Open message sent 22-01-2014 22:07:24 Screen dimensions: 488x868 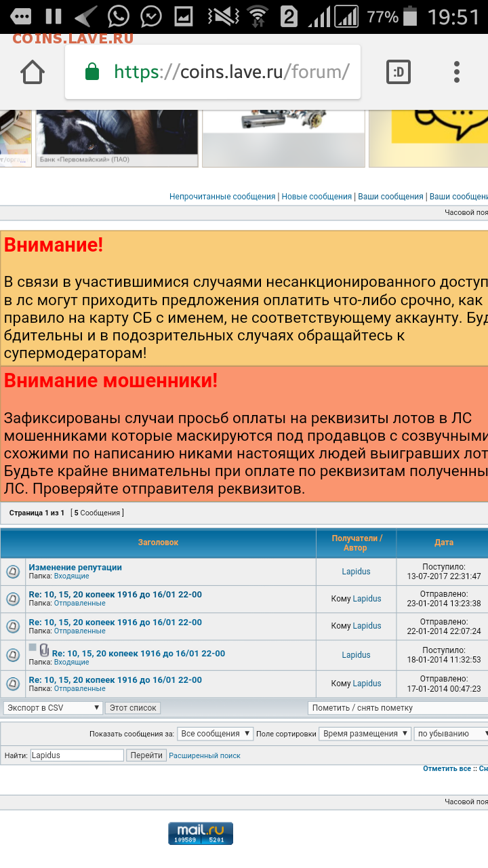point(115,622)
